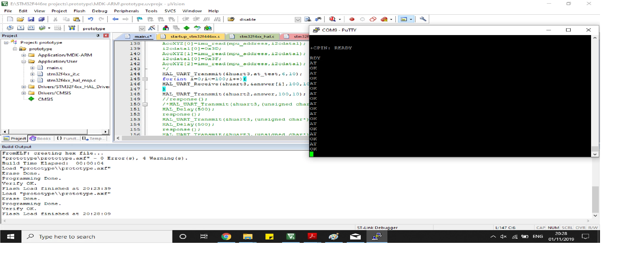Expand the Drivers/CMSIS folder
644x257 pixels.
(x=24, y=93)
